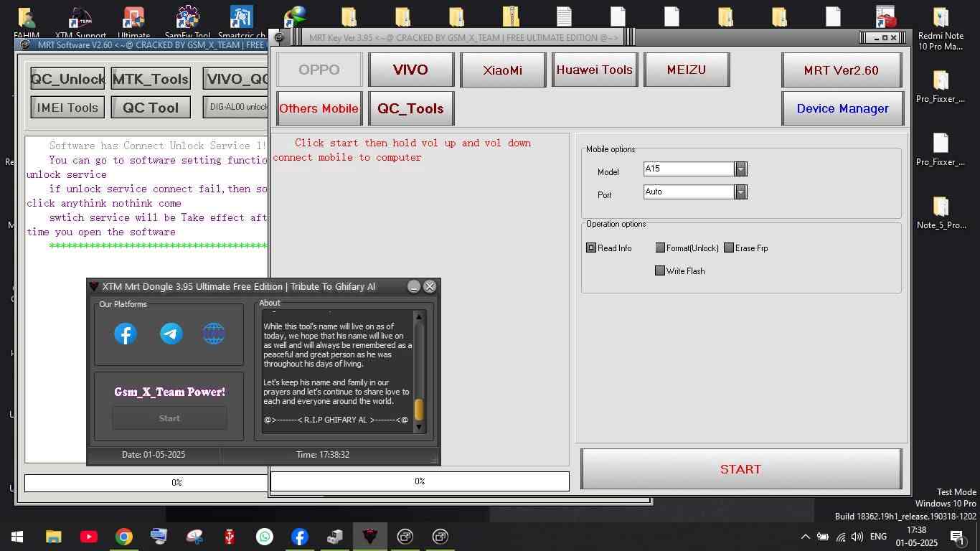Switch to the XTM app on taskbar
Screen dimensions: 980x551
[370, 536]
